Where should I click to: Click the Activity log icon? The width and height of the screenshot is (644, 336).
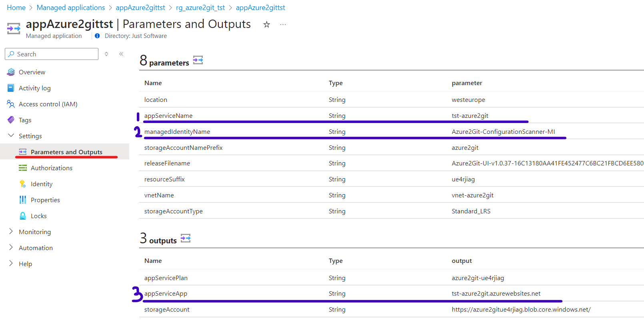click(x=11, y=88)
